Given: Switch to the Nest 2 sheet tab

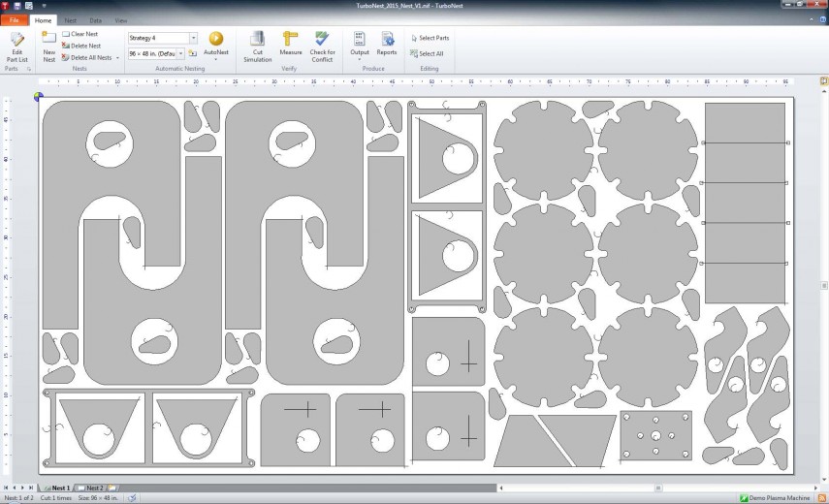Looking at the screenshot, I should point(93,488).
